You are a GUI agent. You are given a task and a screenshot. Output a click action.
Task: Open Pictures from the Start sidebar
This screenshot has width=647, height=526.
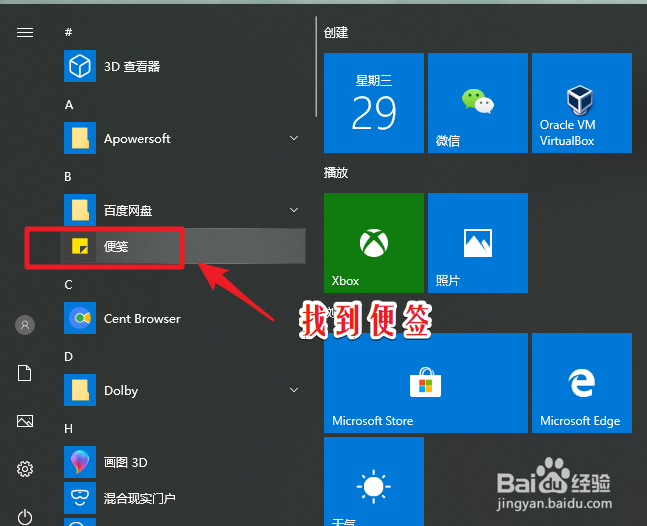tap(25, 421)
